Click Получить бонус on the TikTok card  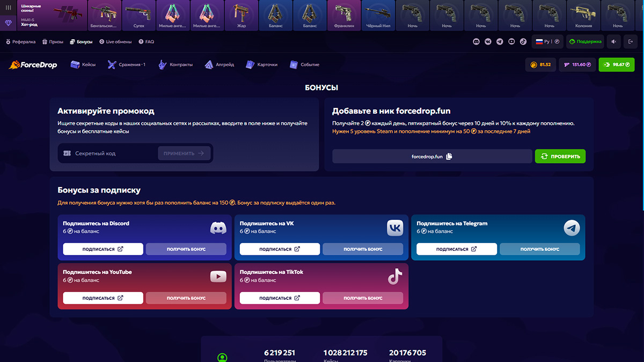click(x=363, y=298)
